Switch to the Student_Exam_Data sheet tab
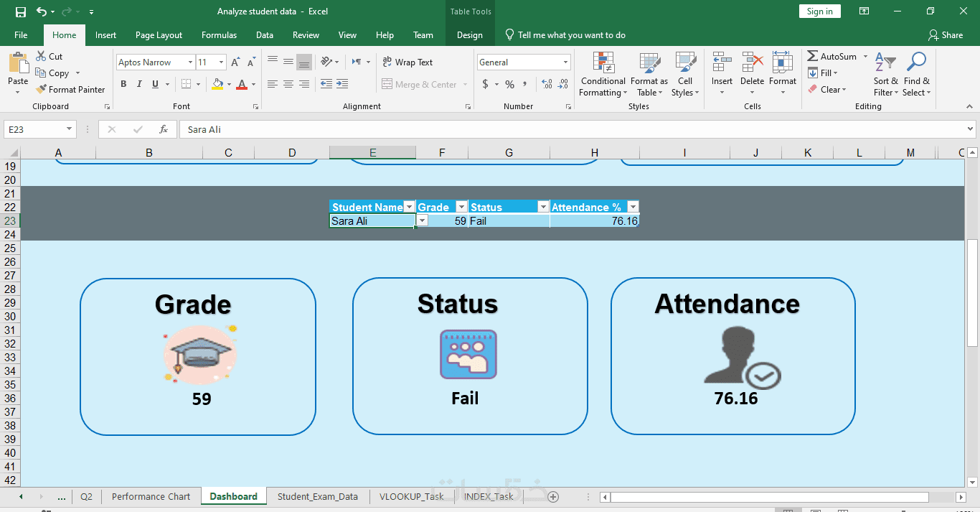The image size is (980, 512). pyautogui.click(x=317, y=496)
